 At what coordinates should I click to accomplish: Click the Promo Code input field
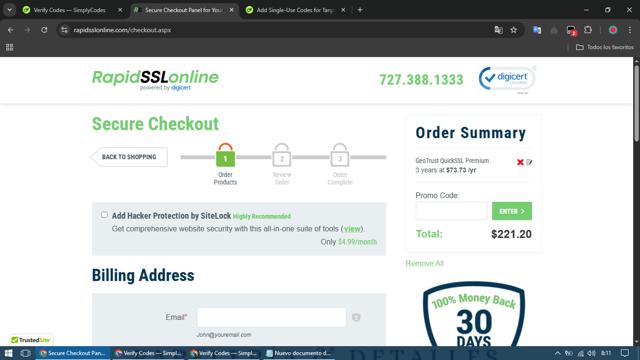[451, 211]
